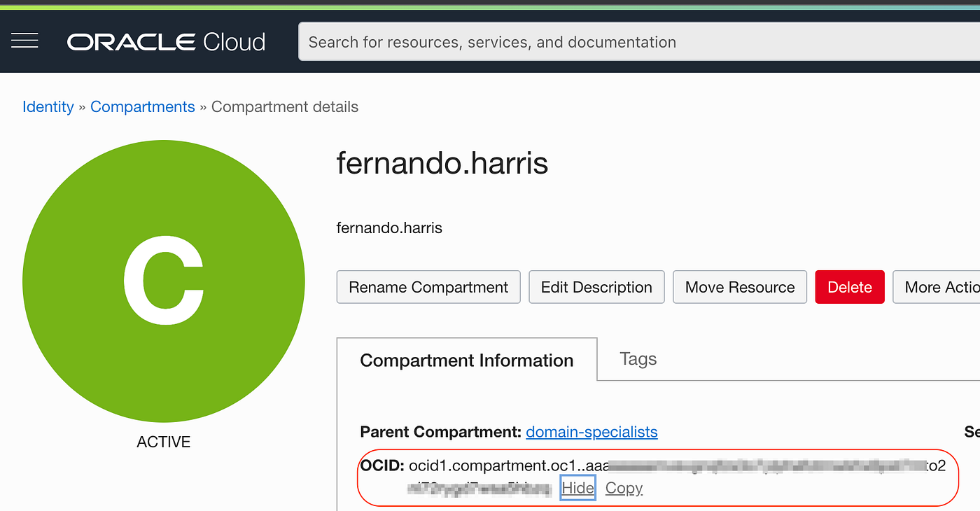Click the fernando.harris compartment title heading
The height and width of the screenshot is (511, 980).
click(x=442, y=164)
